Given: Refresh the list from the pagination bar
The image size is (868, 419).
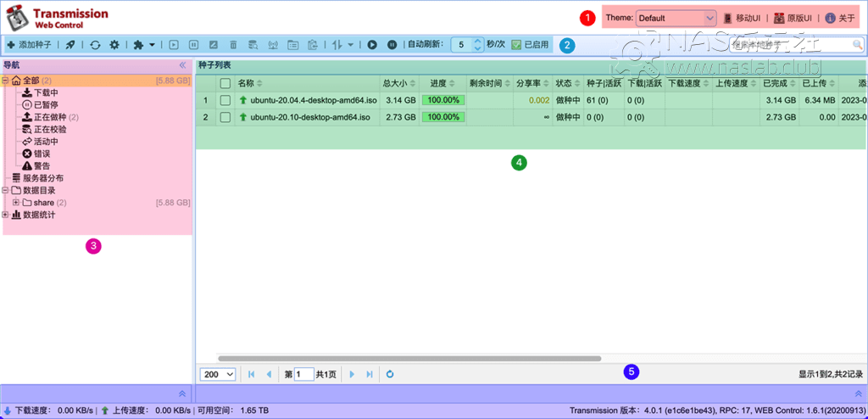Looking at the screenshot, I should tap(389, 373).
